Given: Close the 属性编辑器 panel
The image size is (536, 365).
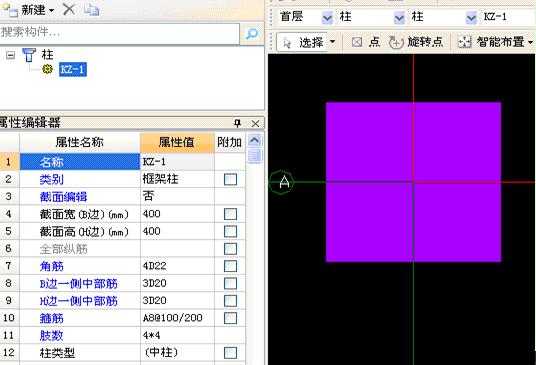Looking at the screenshot, I should click(255, 123).
